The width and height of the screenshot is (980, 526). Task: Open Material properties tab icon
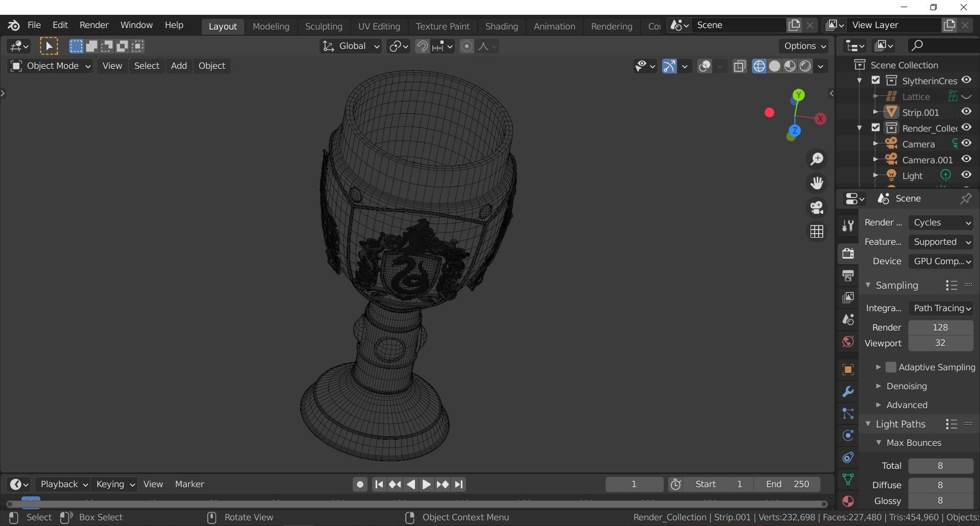tap(848, 501)
